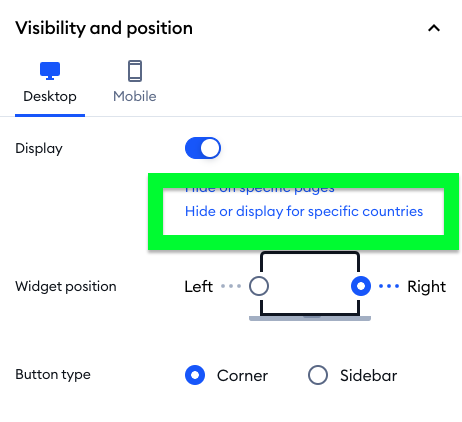Click the Corner option label
Screen dimensions: 462x422
[x=242, y=376]
